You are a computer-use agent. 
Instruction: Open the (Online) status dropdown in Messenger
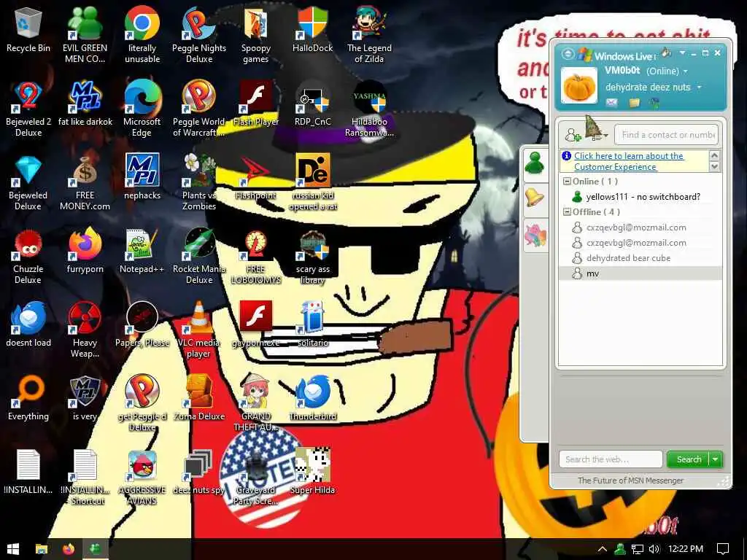[x=667, y=71]
